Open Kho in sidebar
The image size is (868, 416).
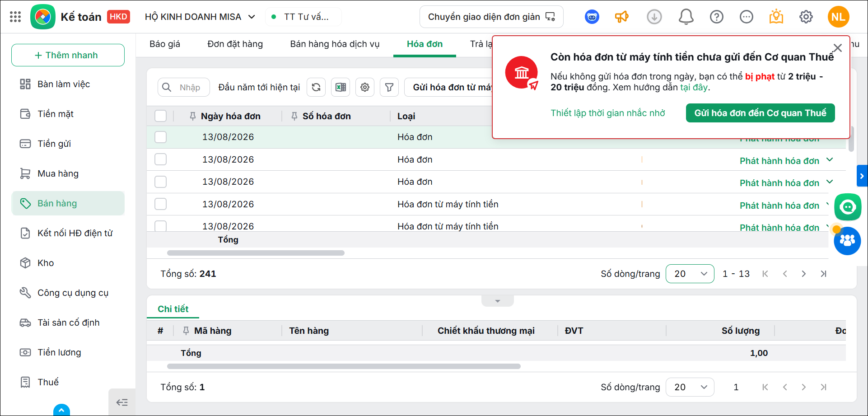[x=68, y=263]
